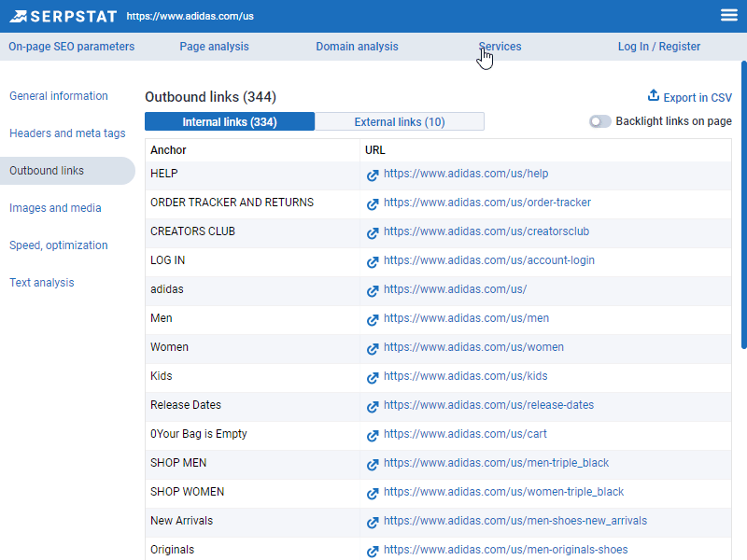This screenshot has width=747, height=560.
Task: Open external link icon for adidas row
Action: (373, 290)
